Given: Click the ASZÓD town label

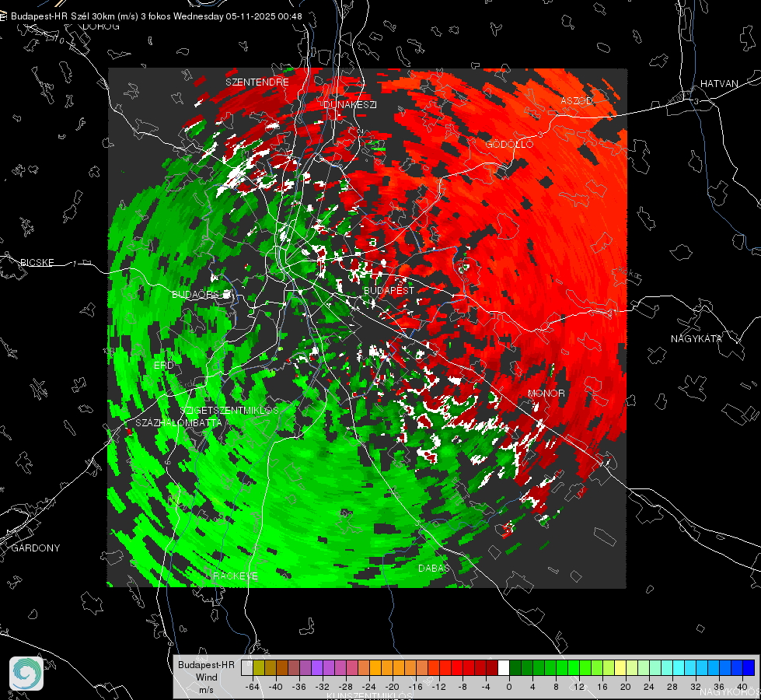Looking at the screenshot, I should pos(577,100).
